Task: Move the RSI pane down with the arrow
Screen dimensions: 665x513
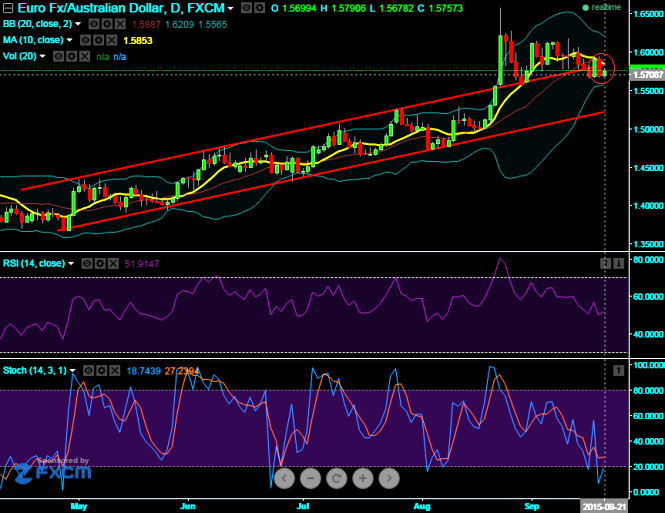Action: click(619, 263)
